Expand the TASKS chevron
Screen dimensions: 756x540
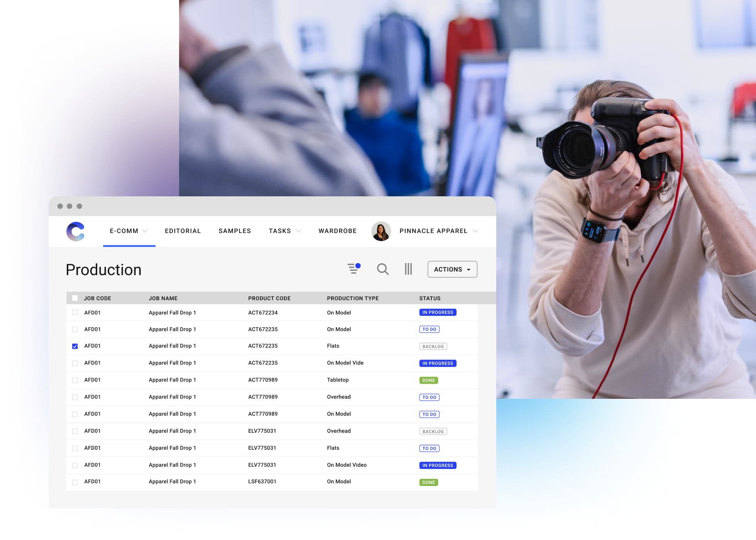click(x=298, y=231)
